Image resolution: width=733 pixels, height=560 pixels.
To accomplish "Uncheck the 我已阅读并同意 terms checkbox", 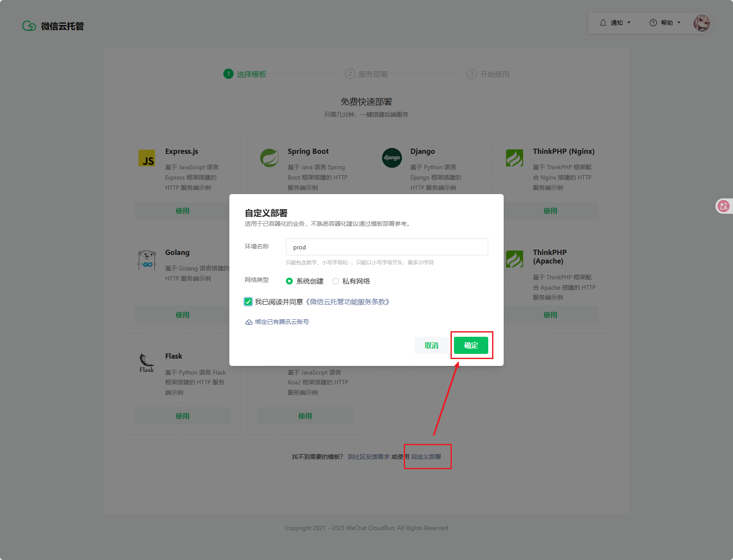I will click(x=248, y=302).
